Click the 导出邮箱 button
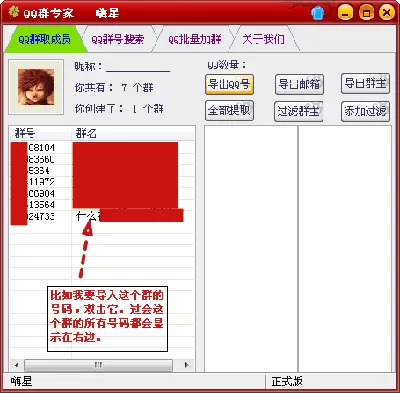 [x=299, y=84]
